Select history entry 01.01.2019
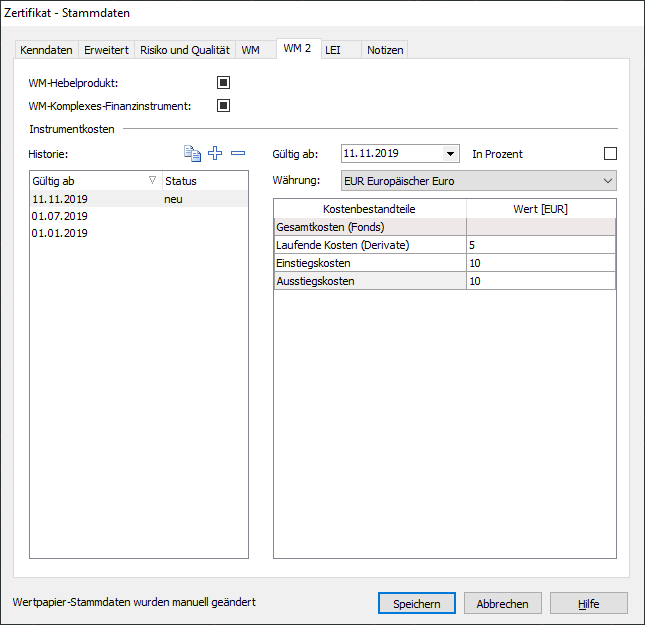This screenshot has height=625, width=645. coord(60,233)
